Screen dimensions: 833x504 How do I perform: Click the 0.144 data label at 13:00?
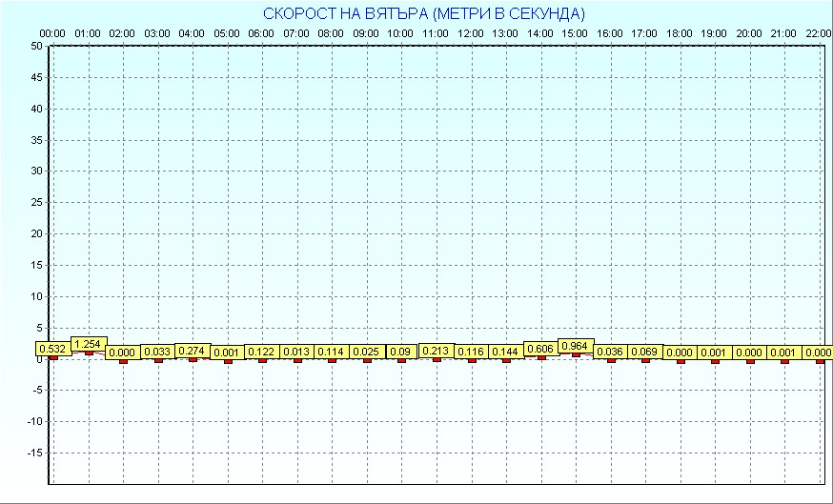tap(505, 353)
